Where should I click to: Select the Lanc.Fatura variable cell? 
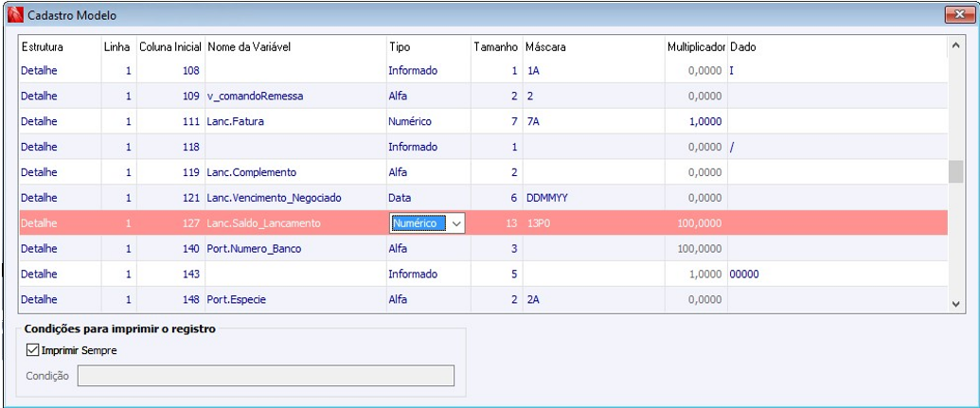coord(295,122)
